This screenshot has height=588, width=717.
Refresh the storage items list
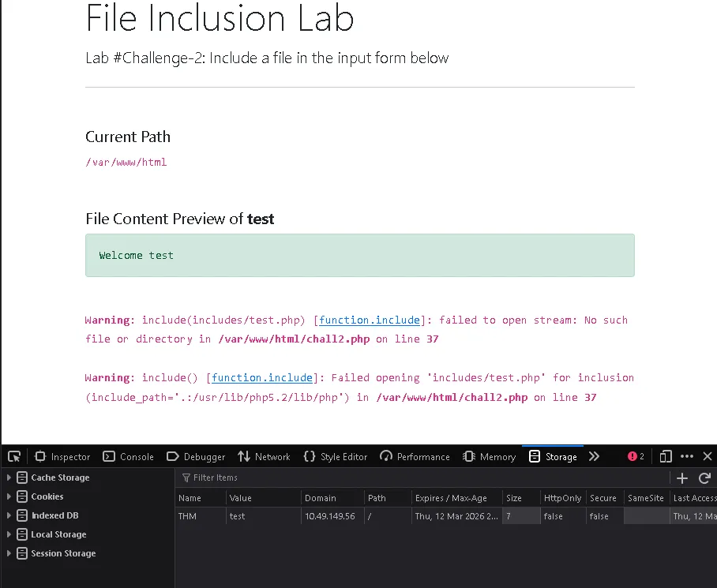coord(704,478)
